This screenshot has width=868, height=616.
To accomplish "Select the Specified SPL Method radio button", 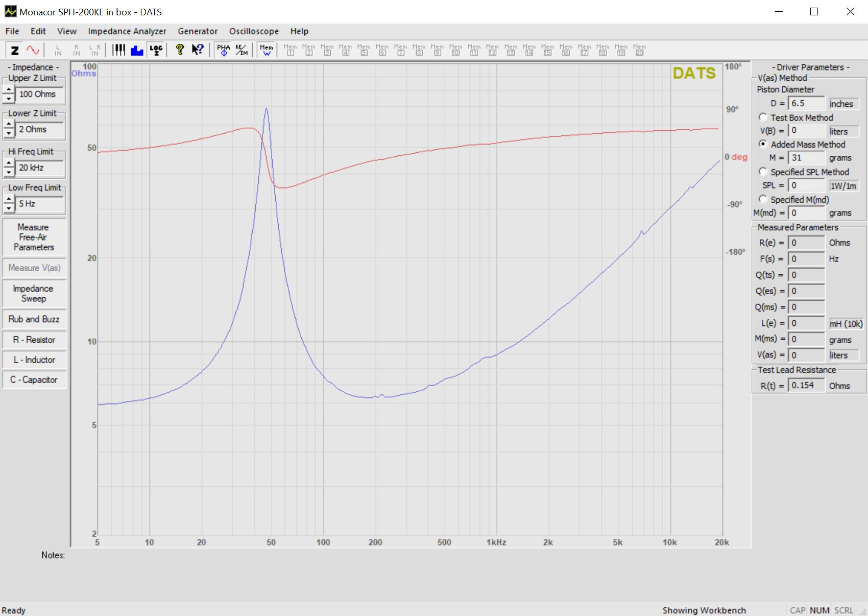I will (763, 172).
